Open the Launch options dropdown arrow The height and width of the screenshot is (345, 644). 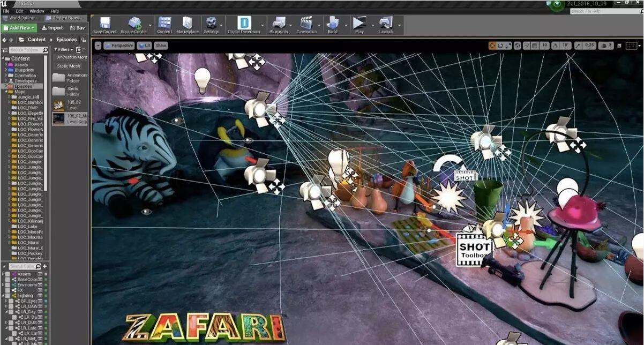tap(399, 25)
